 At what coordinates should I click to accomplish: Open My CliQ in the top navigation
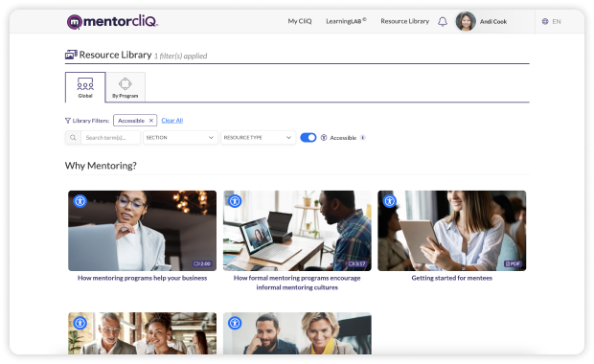click(x=300, y=21)
